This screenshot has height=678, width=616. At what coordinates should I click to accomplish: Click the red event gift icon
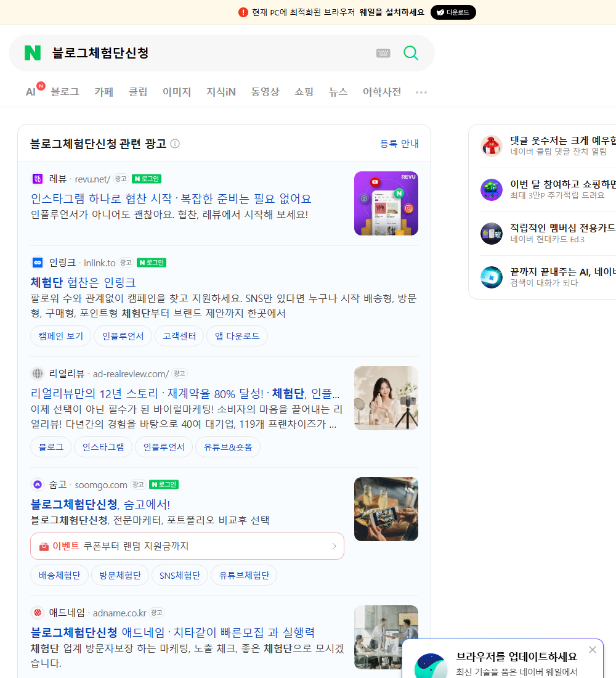click(x=44, y=546)
